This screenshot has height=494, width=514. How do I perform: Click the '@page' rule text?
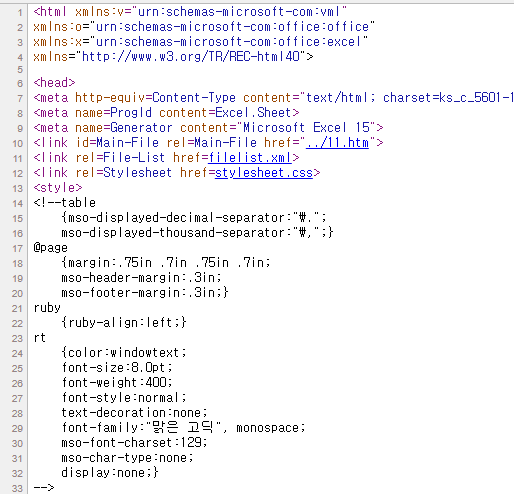coord(51,248)
